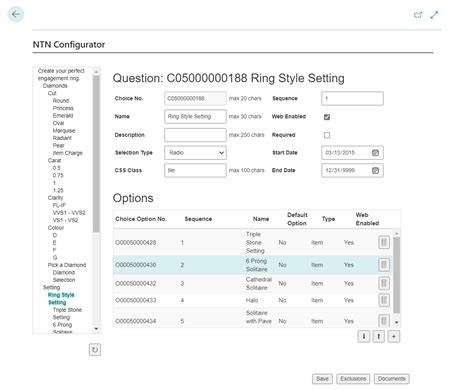Open the Selection Type dropdown

(x=195, y=153)
